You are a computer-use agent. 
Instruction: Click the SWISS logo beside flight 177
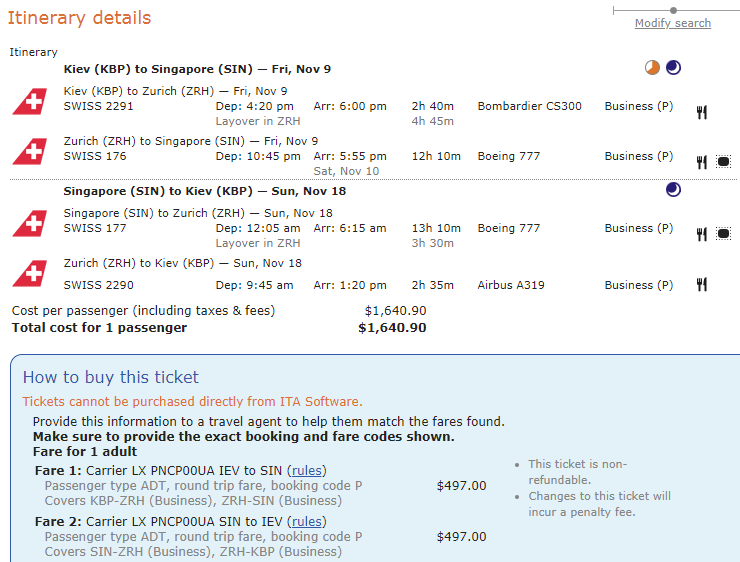29,223
